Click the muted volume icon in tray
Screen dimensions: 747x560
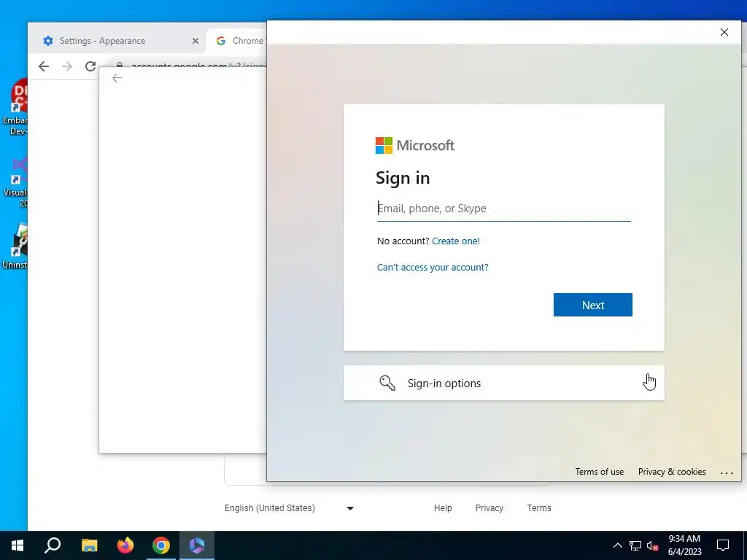(x=653, y=545)
